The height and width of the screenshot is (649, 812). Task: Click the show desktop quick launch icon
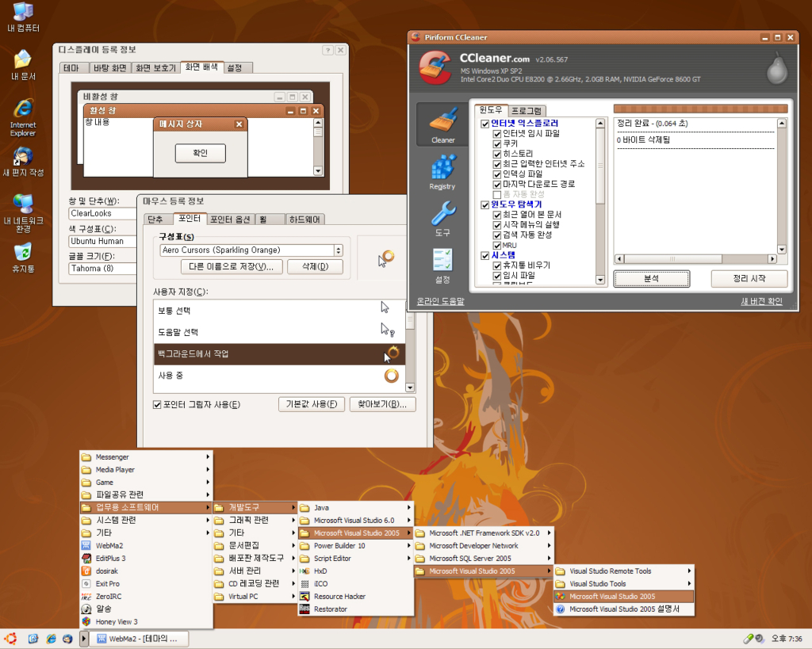pos(33,639)
